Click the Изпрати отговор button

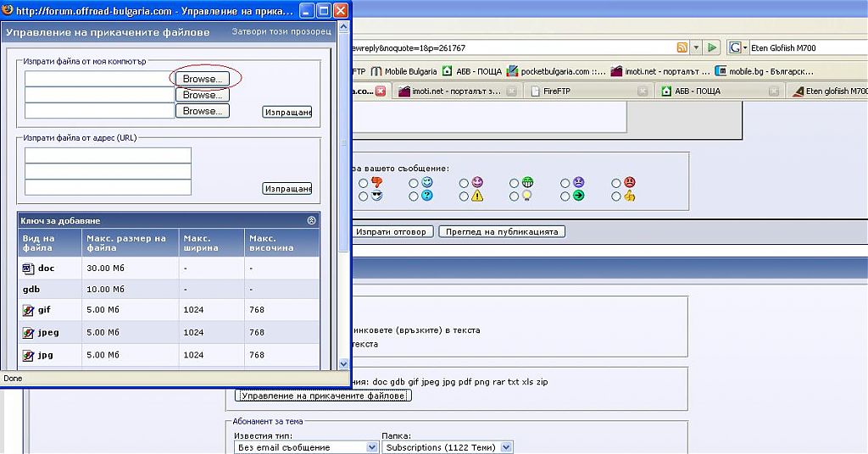[x=391, y=232]
